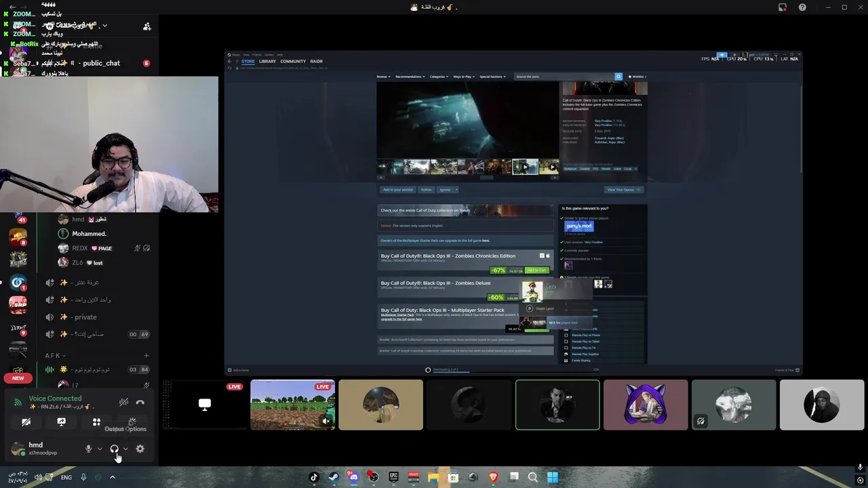Open Steam COMMUNITY tab
This screenshot has height=488, width=868.
coord(293,62)
